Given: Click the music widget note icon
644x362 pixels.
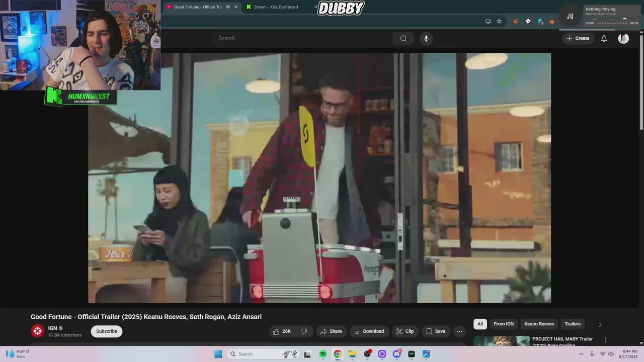Looking at the screenshot, I should (x=570, y=16).
